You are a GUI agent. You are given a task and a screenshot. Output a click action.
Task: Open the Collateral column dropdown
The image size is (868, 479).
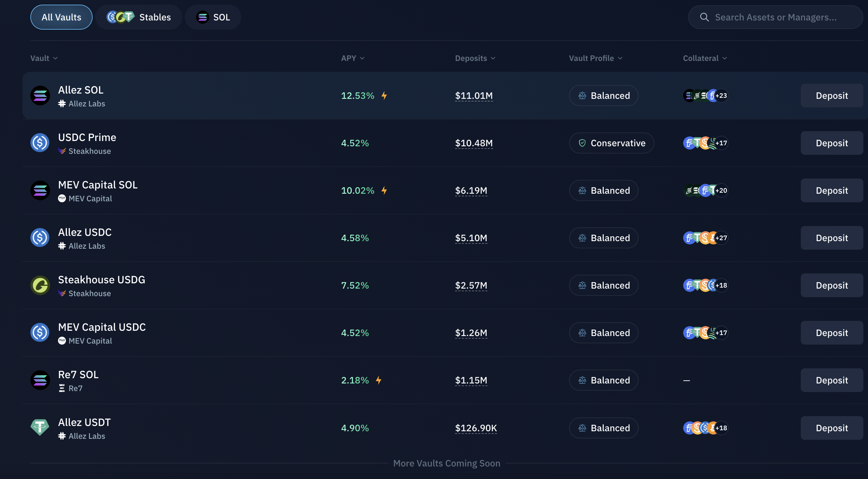coord(705,58)
